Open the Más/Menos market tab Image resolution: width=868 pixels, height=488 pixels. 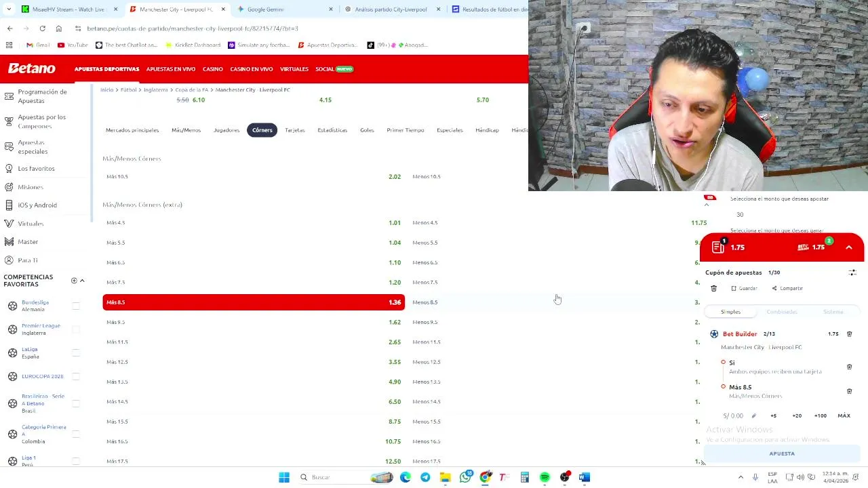tap(186, 130)
